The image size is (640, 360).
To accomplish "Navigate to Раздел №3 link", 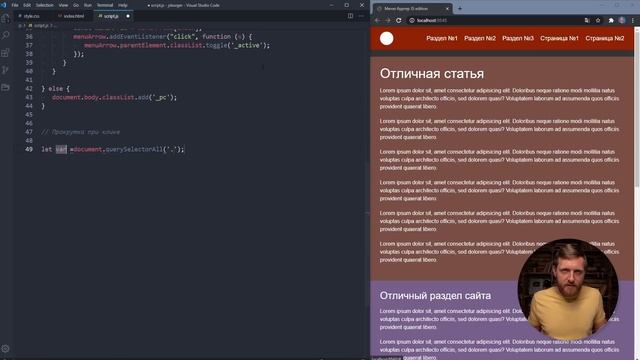I will (x=518, y=38).
